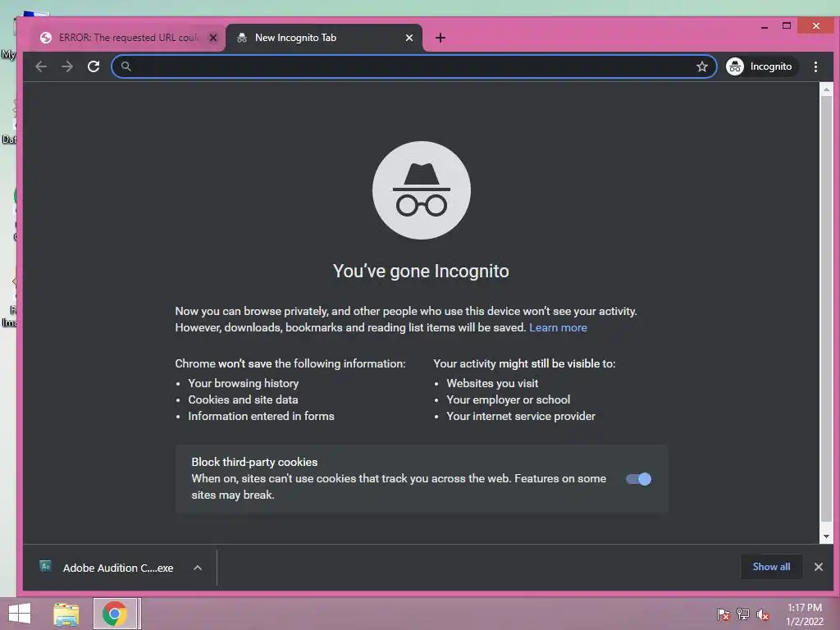Close the ERROR tab
Image resolution: width=840 pixels, height=630 pixels.
(x=213, y=38)
